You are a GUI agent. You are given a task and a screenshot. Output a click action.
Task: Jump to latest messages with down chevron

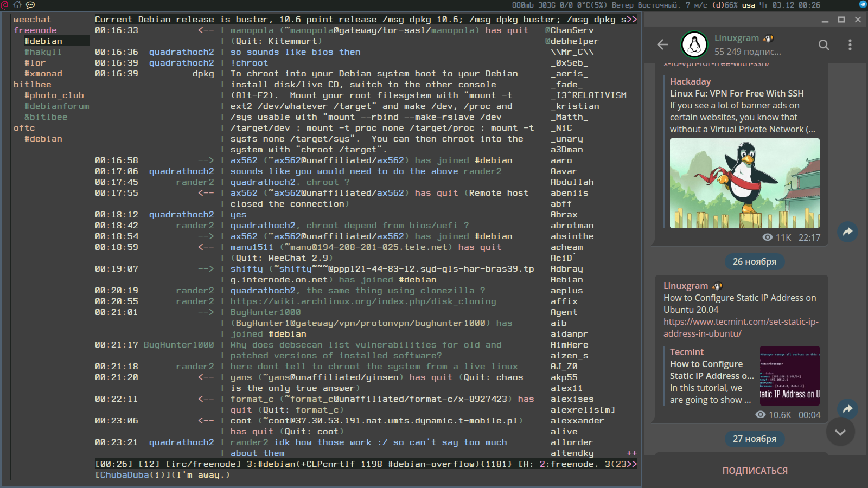click(x=840, y=432)
